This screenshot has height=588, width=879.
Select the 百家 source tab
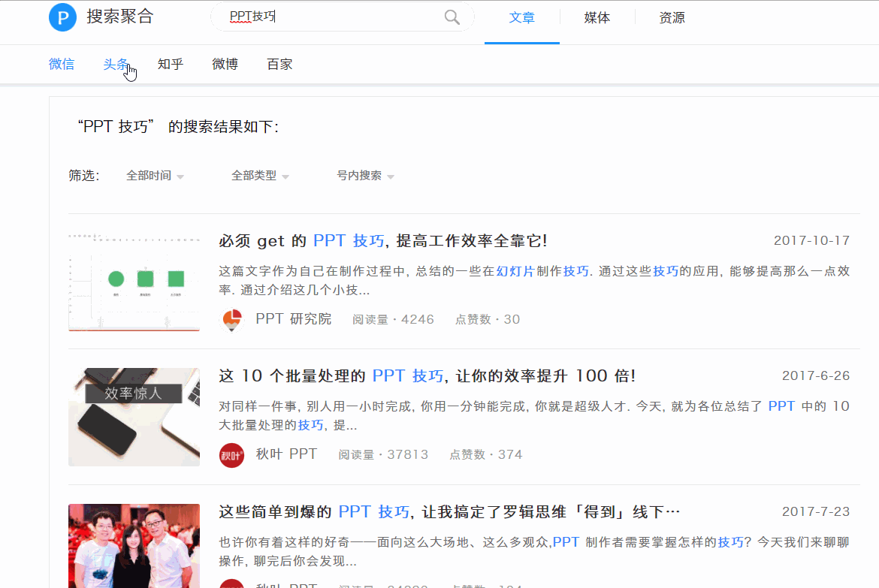point(279,64)
